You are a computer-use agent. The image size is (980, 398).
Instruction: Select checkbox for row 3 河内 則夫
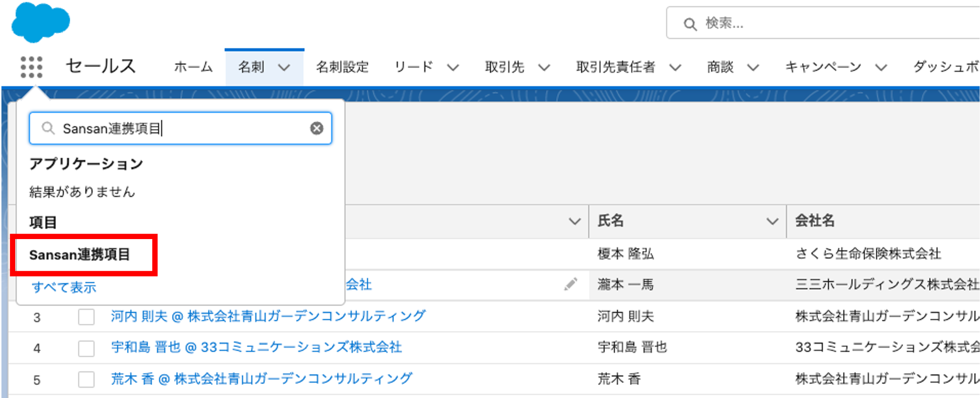click(86, 317)
